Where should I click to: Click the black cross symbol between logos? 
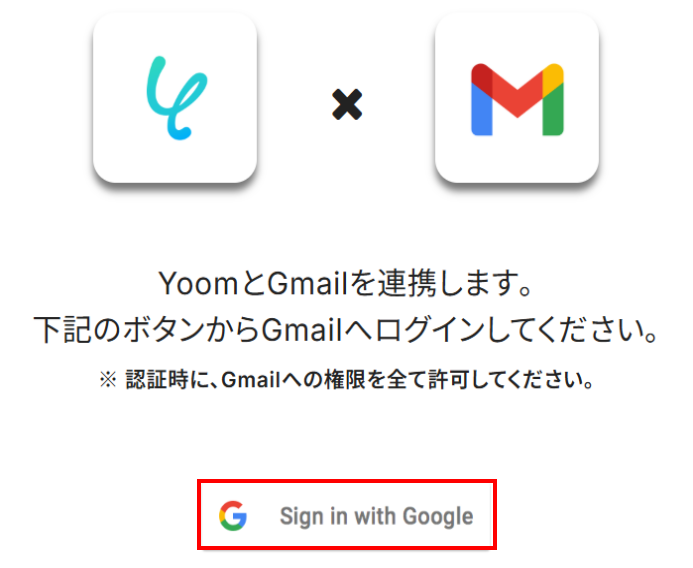tap(347, 104)
